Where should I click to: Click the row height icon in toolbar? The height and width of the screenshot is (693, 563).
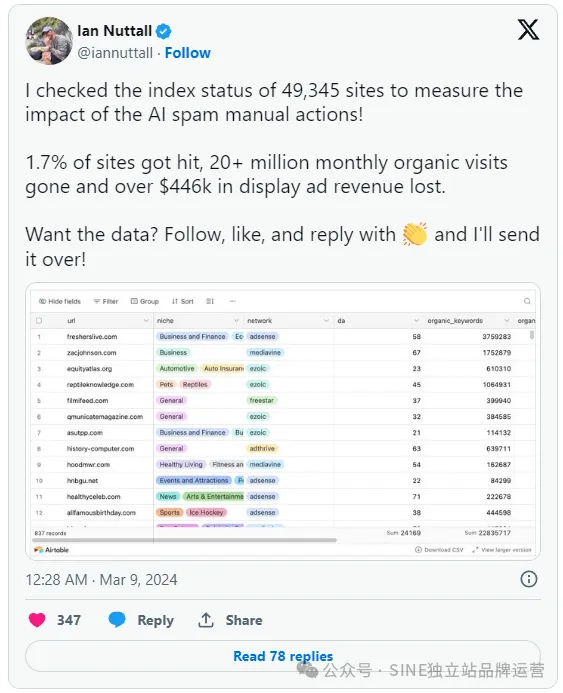click(x=209, y=301)
